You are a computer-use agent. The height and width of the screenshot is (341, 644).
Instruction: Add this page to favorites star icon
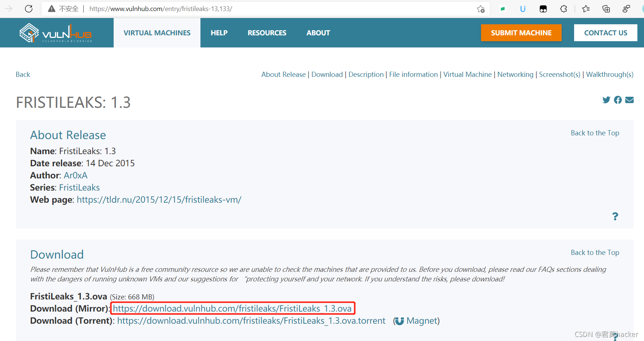coord(481,9)
